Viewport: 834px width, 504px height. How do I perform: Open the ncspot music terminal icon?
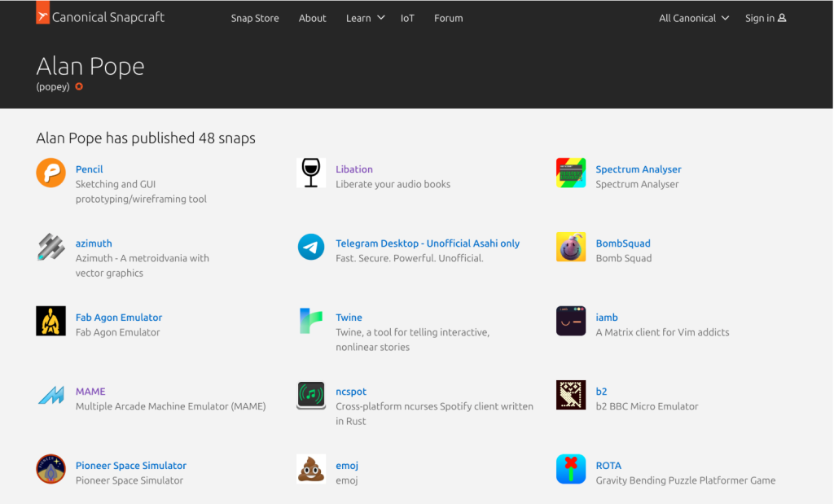(311, 395)
